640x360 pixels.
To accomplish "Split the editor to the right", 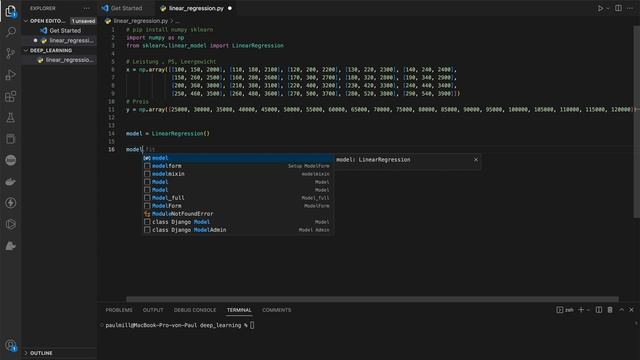I will 618,8.
